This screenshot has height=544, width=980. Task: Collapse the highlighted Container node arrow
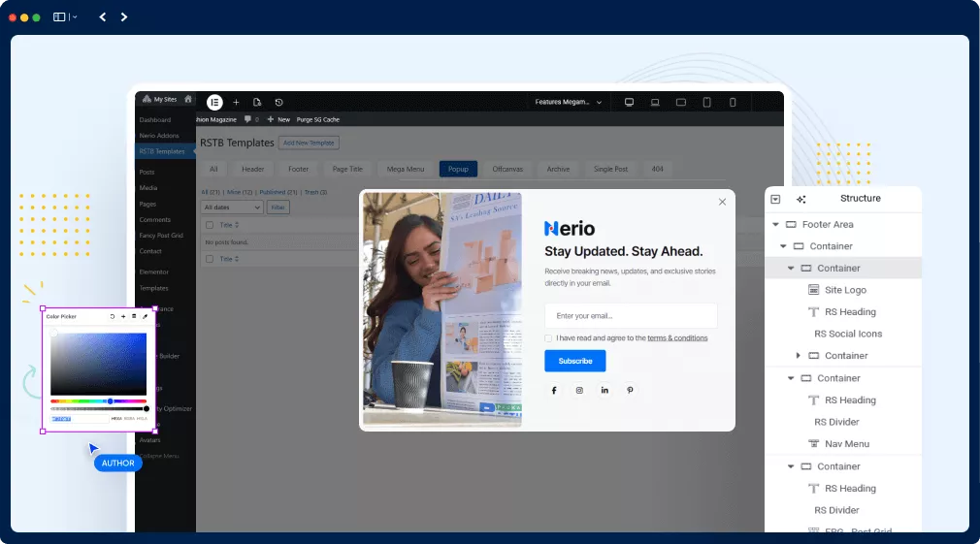791,268
